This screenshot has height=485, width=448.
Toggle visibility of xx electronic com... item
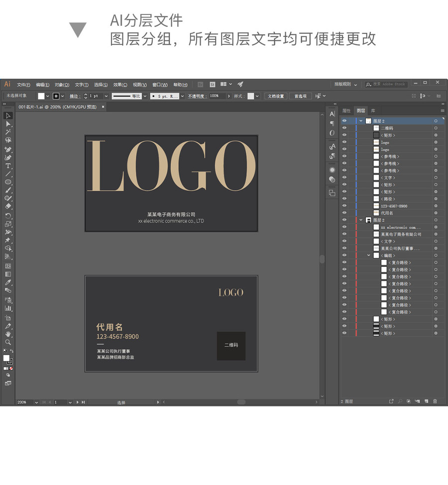pyautogui.click(x=344, y=227)
